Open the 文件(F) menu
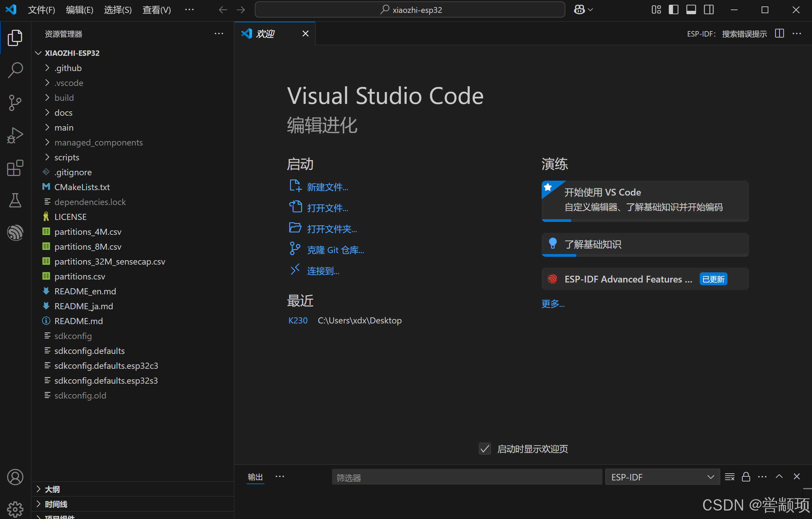The height and width of the screenshot is (519, 812). 41,10
